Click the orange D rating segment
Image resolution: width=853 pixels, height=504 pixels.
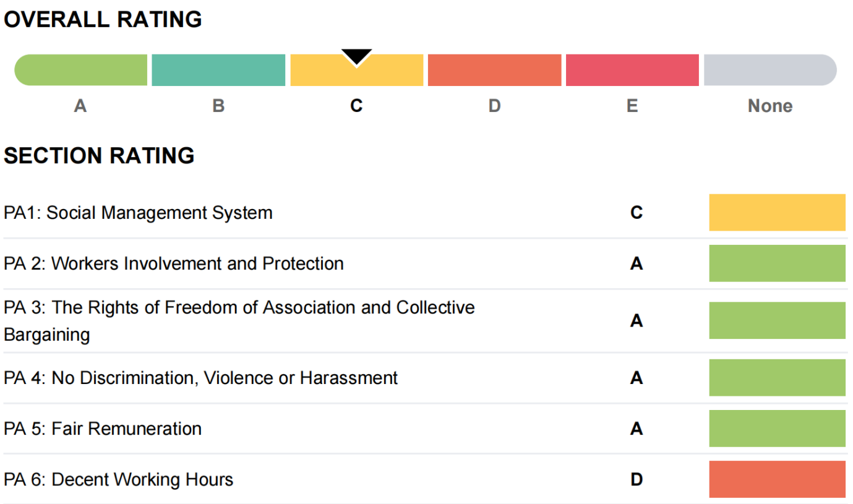[494, 70]
